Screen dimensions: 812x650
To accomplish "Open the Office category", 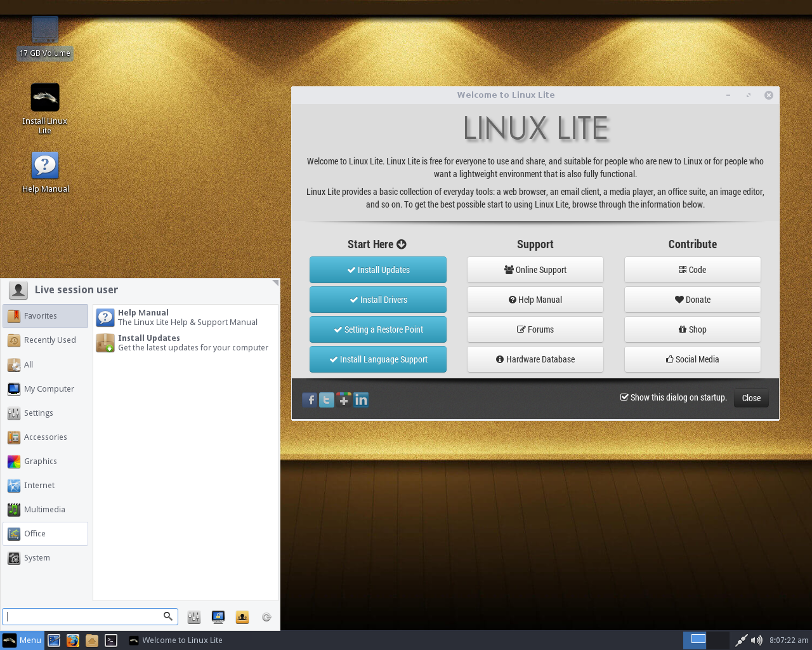I will (45, 534).
